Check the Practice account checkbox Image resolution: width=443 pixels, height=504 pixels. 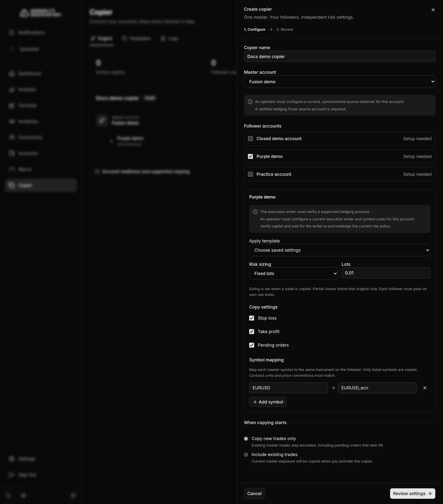point(251,174)
